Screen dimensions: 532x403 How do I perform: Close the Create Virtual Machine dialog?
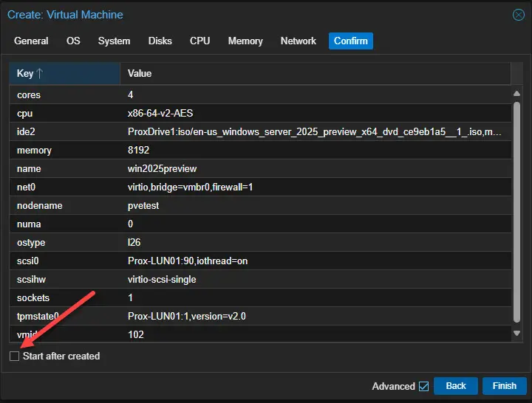[x=518, y=15]
